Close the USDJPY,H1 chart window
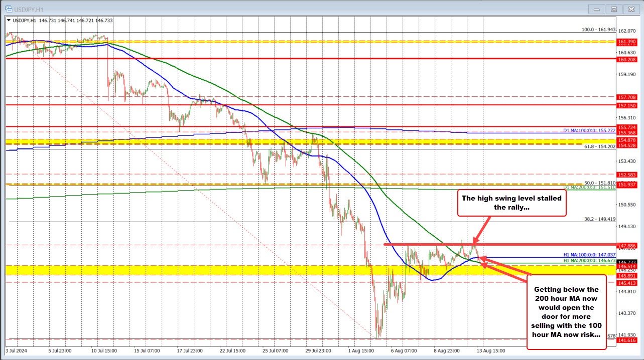644x360 pixels. click(629, 10)
